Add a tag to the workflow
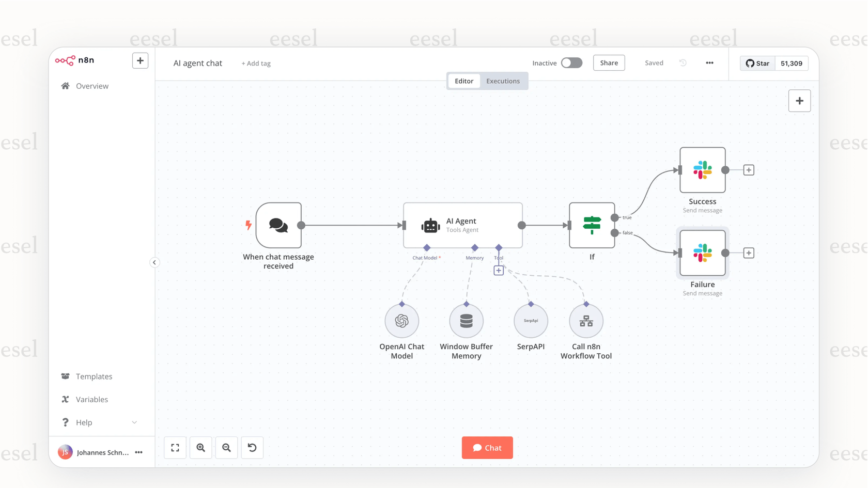The image size is (868, 488). pos(256,63)
